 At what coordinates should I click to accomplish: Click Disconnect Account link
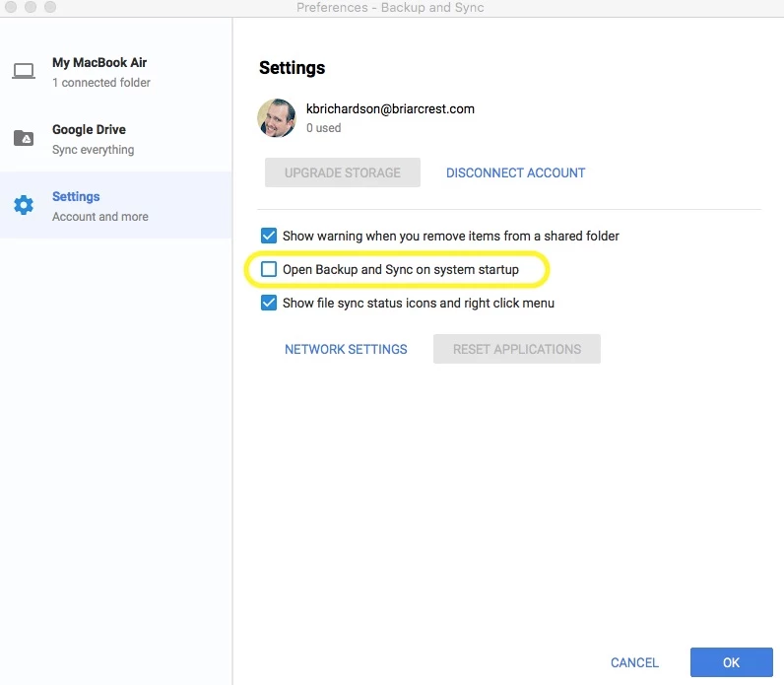[x=515, y=172]
